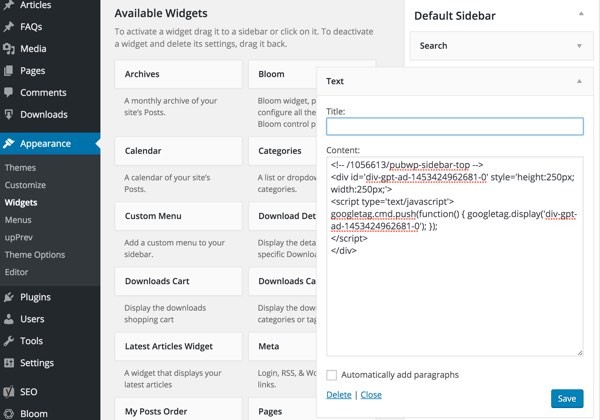
Task: Click the Appearance paintbrush icon
Action: pos(8,143)
